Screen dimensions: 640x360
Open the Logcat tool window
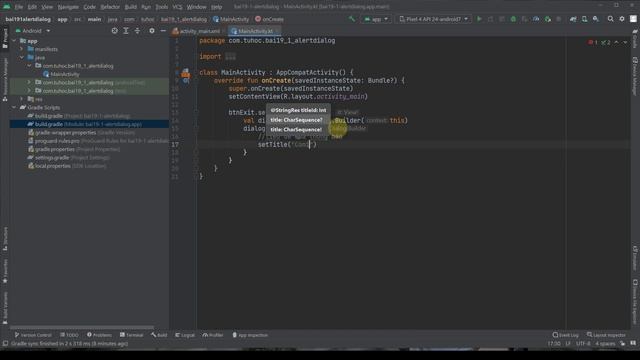tap(185, 335)
